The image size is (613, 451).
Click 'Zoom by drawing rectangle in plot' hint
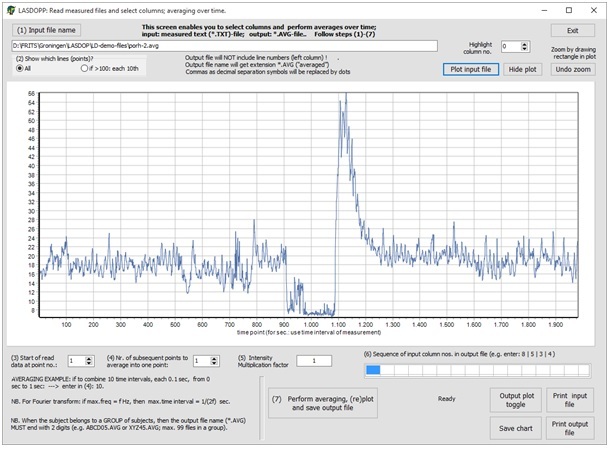click(574, 53)
